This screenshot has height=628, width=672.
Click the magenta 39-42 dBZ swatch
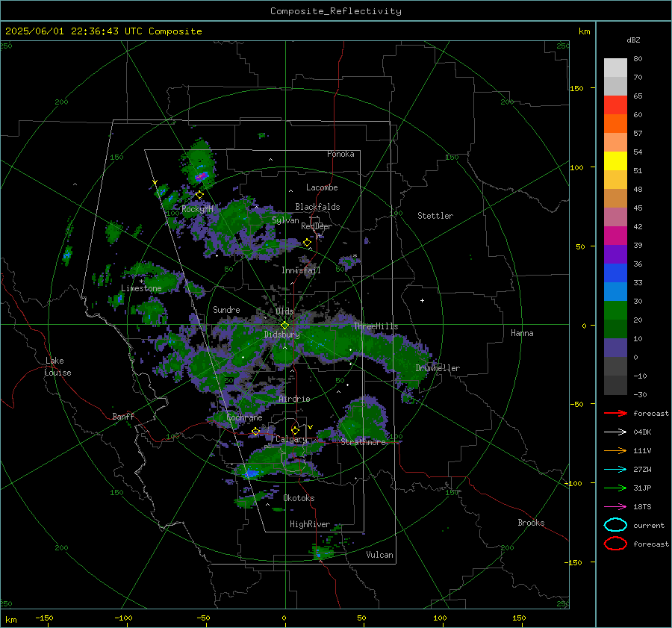(x=615, y=236)
